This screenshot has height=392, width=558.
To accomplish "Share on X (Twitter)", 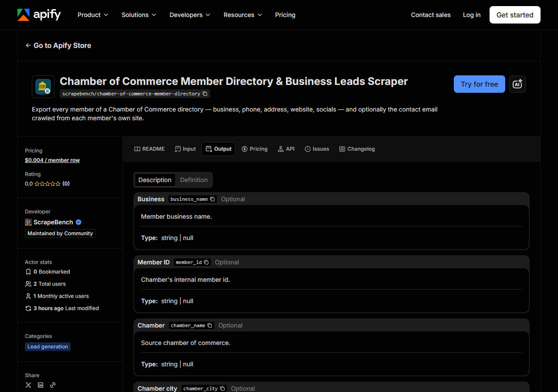I will [28, 385].
